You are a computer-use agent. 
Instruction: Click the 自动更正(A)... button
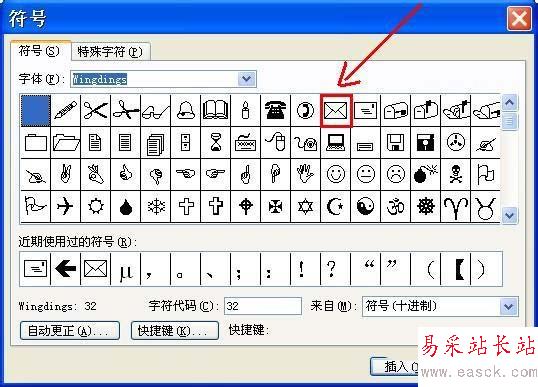coord(70,331)
